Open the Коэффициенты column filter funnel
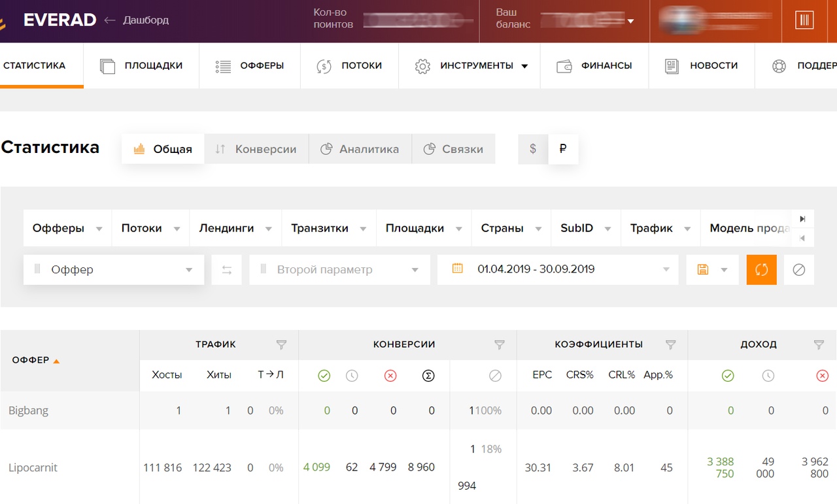837x504 pixels. point(670,344)
